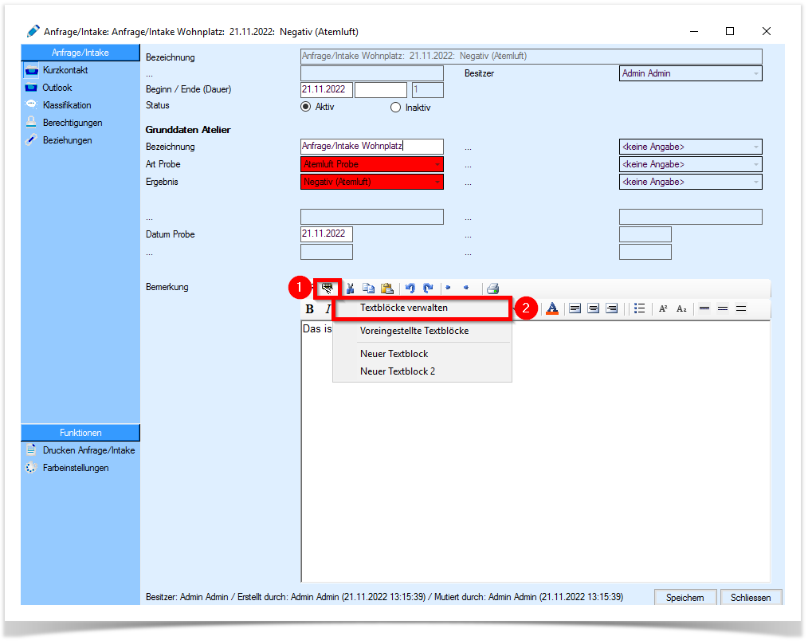
Task: Set widest line spacing icon
Action: tap(741, 308)
